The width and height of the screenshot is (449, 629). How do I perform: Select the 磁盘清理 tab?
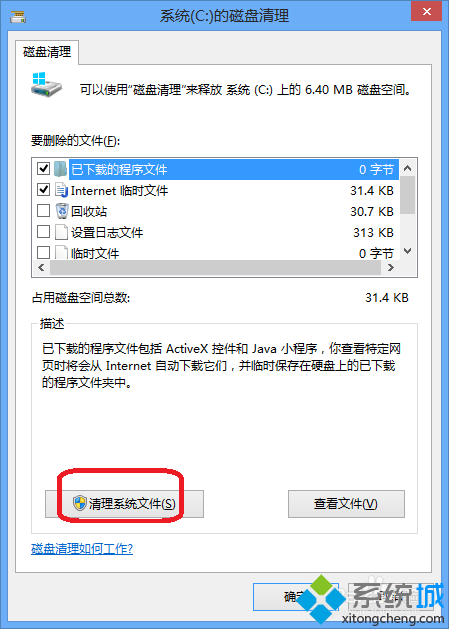pos(47,52)
